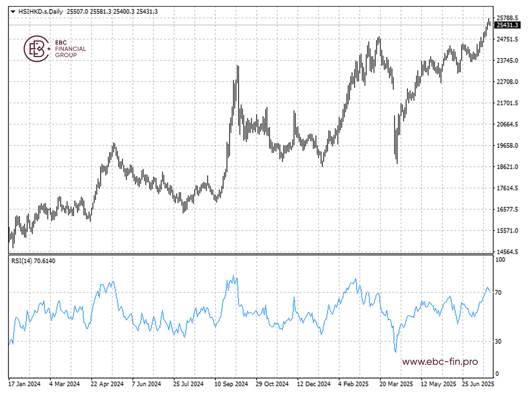Click the HSIHKD.s,Daily symbol title
This screenshot has height=397, width=532.
(x=41, y=12)
